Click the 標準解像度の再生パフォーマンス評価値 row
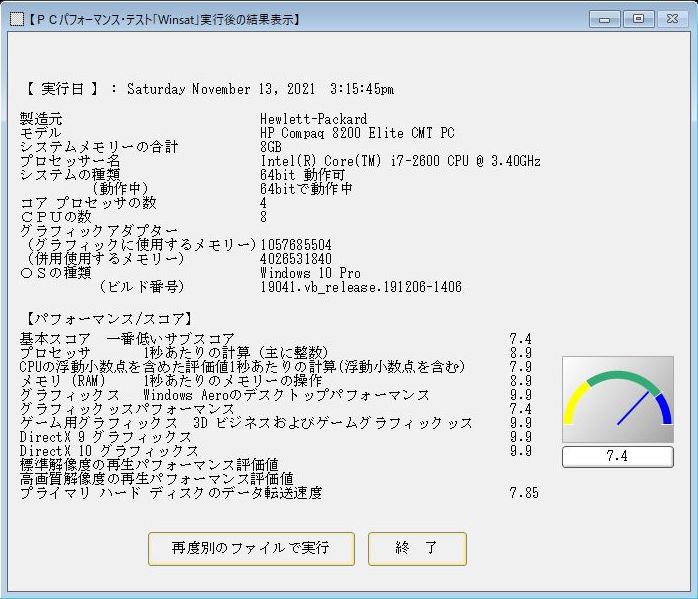The width and height of the screenshot is (698, 599). click(x=149, y=465)
